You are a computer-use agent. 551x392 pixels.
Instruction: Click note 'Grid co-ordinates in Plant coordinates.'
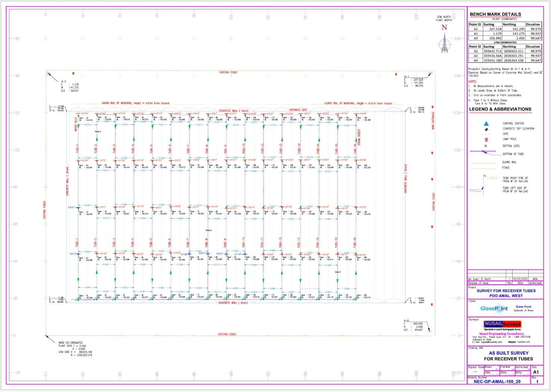tap(498, 95)
